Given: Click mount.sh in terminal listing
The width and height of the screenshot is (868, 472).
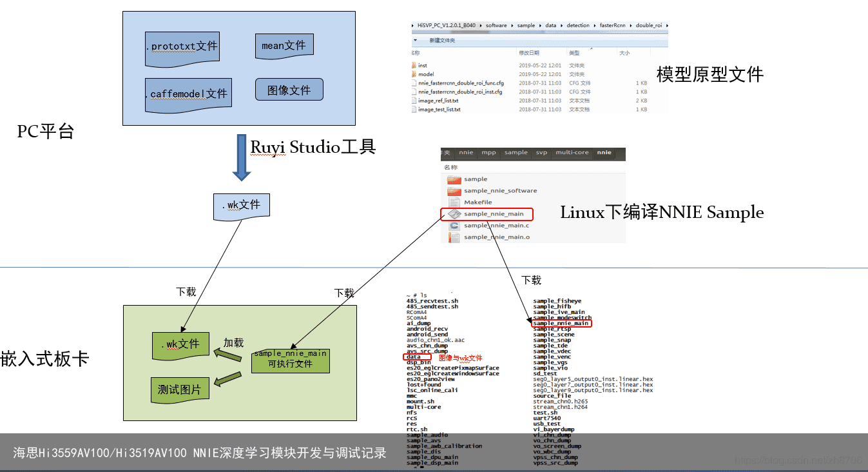Looking at the screenshot, I should point(420,401).
